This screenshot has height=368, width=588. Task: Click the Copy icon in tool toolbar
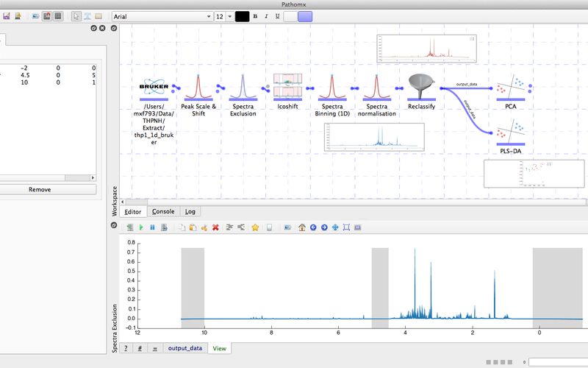[x=182, y=227]
